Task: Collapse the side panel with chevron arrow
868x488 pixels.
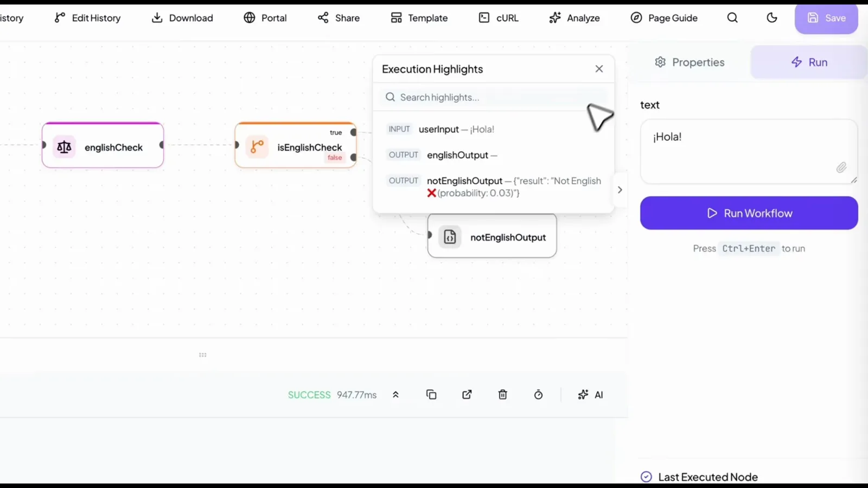Action: tap(620, 190)
